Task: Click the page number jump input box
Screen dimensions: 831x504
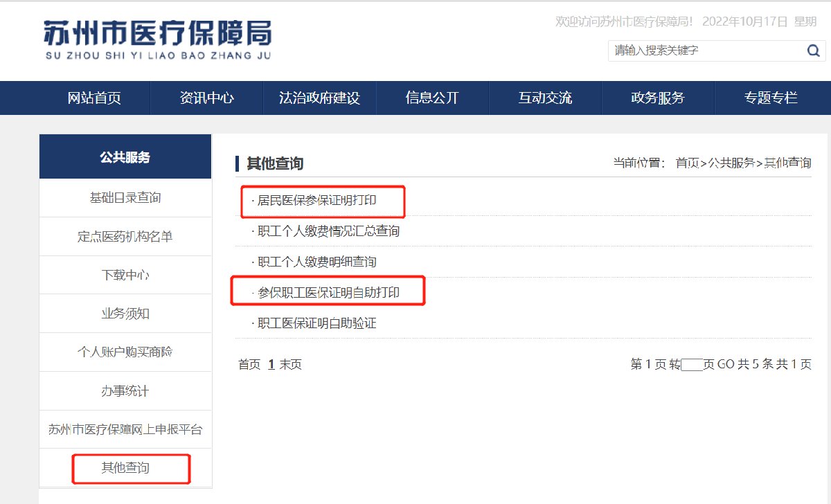Action: pyautogui.click(x=692, y=365)
